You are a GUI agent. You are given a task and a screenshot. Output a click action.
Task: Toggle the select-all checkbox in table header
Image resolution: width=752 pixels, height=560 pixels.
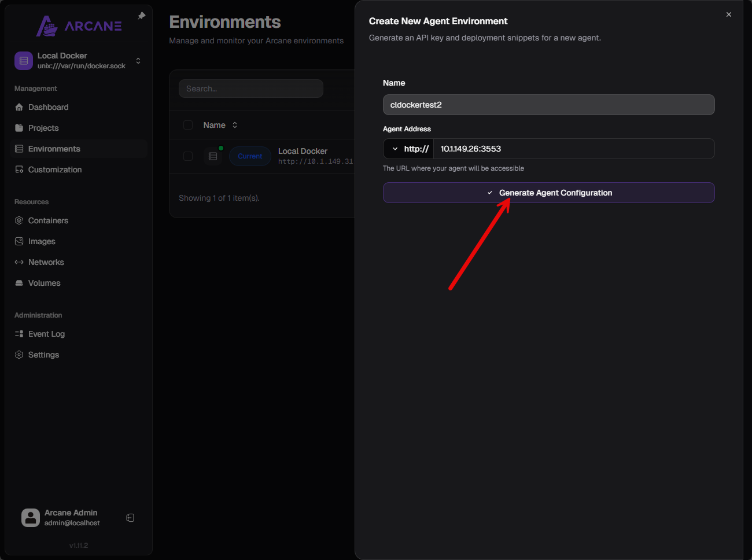pos(188,125)
